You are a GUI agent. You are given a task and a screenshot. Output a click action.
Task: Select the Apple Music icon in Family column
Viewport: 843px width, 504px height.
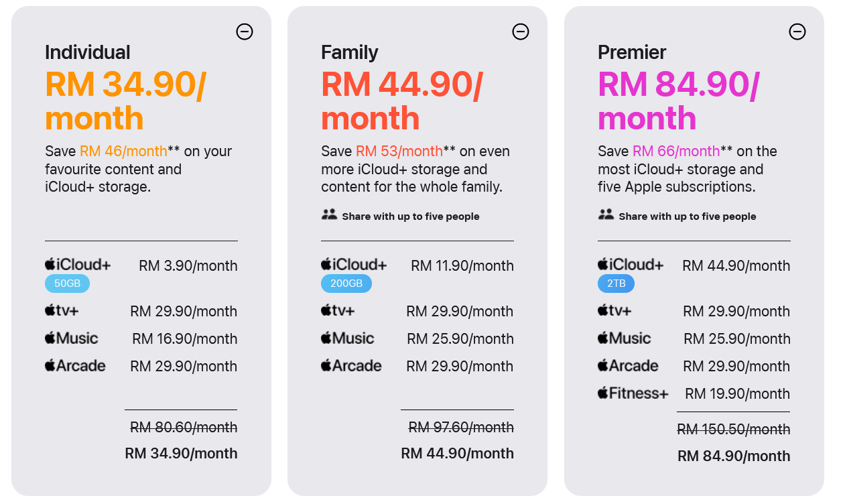click(328, 338)
